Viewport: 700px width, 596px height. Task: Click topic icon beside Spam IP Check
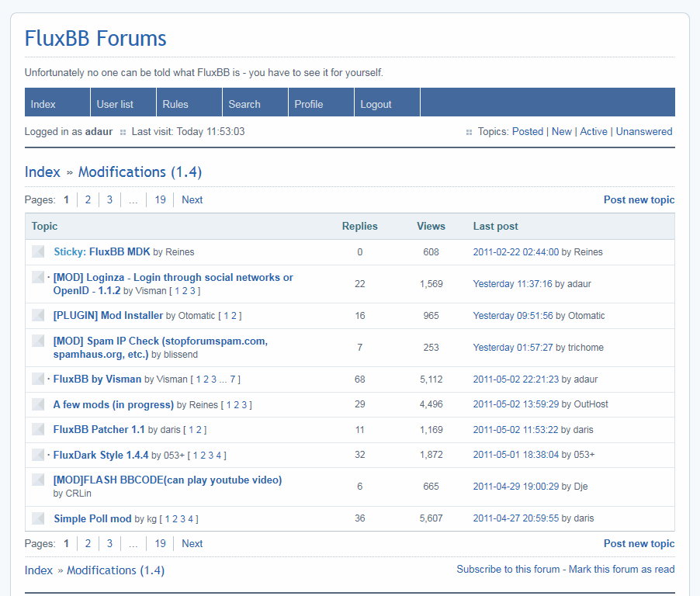point(38,341)
